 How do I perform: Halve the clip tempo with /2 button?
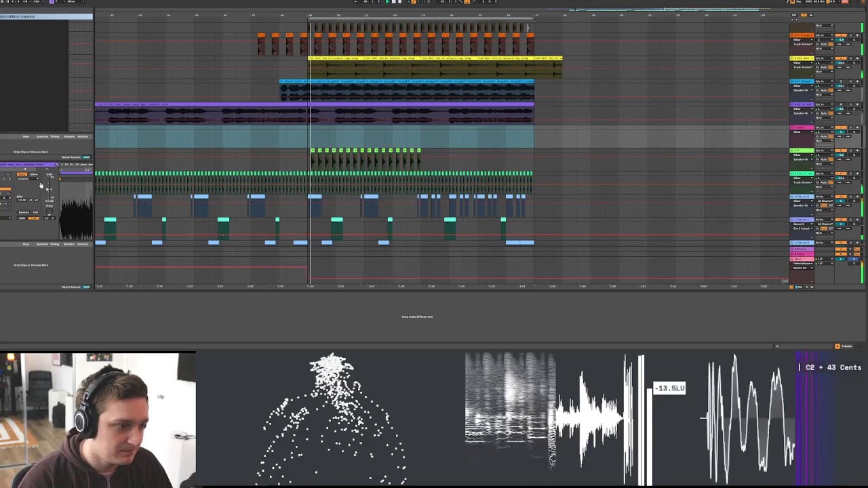(31, 200)
